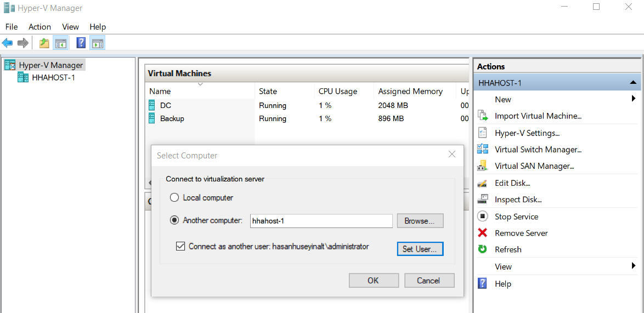Click Refresh action text
Screen dimensions: 644x313
tap(508, 249)
